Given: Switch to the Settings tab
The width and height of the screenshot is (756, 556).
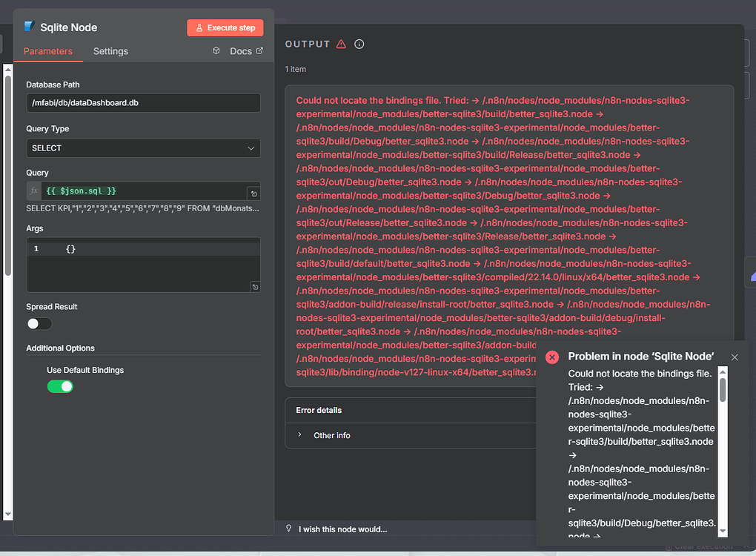Looking at the screenshot, I should pos(110,51).
